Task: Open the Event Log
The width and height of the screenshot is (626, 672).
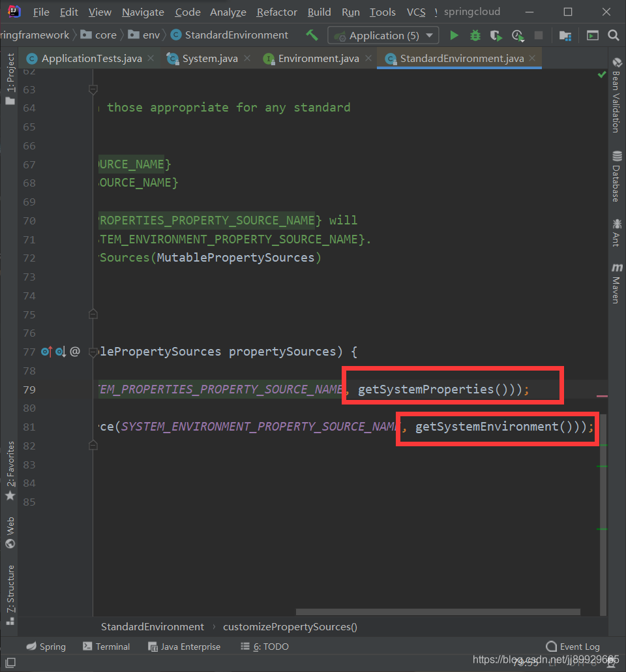Action: [573, 647]
